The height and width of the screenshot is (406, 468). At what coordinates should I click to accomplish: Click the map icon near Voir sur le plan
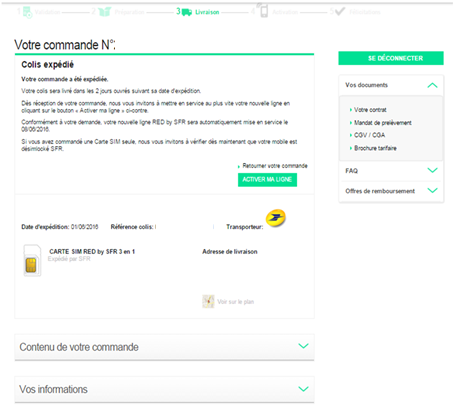pyautogui.click(x=208, y=301)
